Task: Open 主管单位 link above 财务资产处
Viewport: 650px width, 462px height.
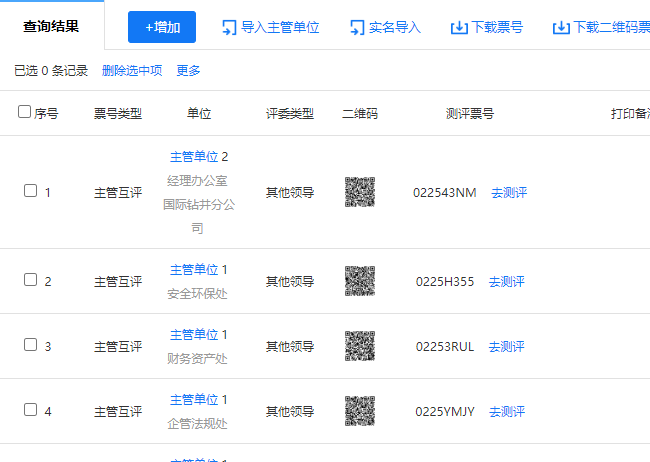Action: click(x=194, y=335)
